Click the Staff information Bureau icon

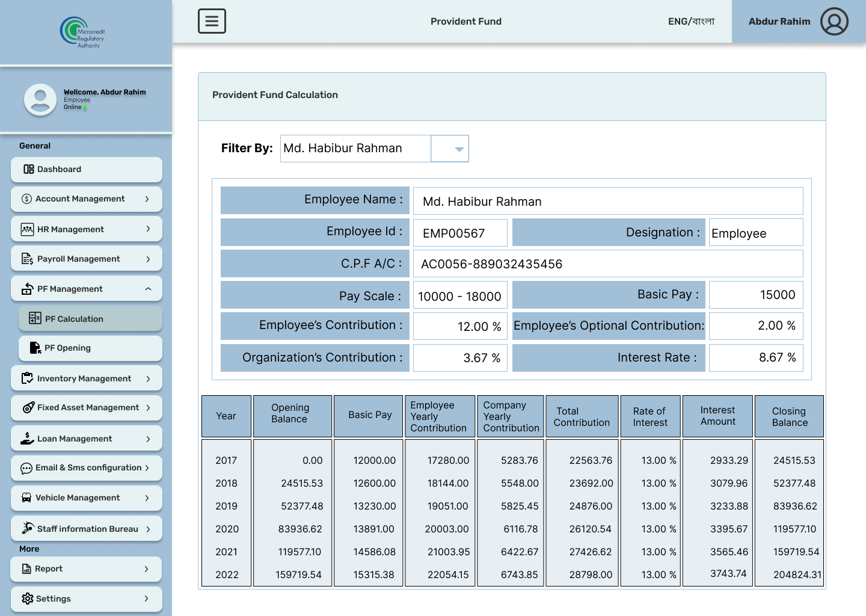tap(28, 528)
